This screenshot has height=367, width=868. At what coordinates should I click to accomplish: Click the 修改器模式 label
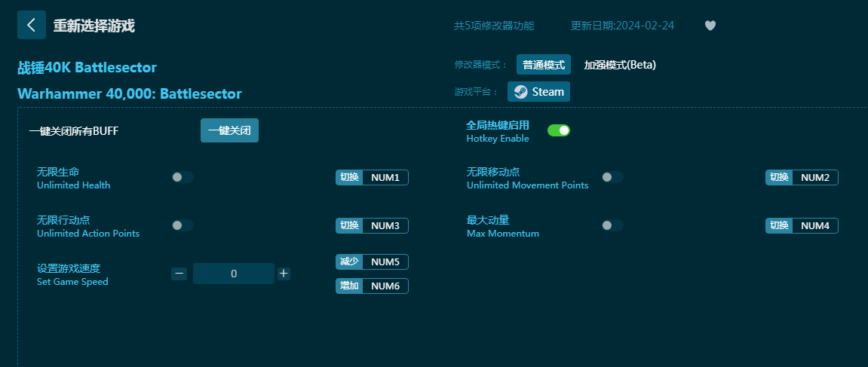(x=481, y=65)
